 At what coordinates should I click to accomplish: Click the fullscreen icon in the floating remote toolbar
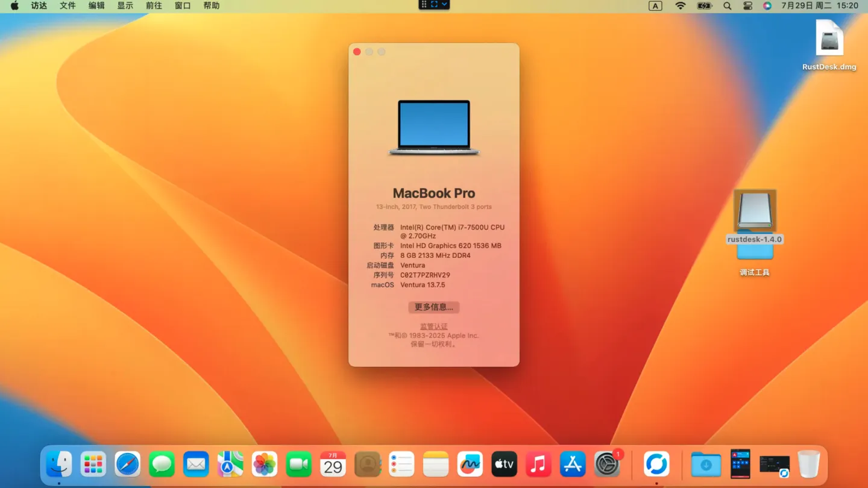[434, 5]
